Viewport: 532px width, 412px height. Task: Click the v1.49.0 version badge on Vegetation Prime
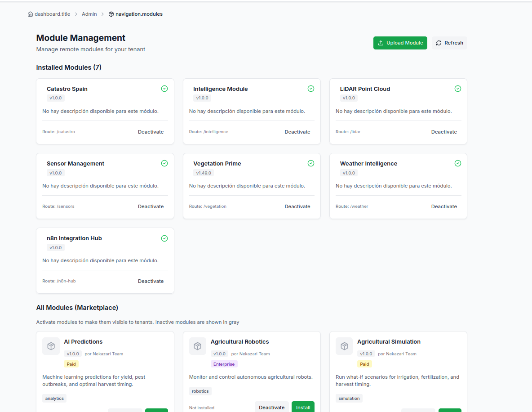pyautogui.click(x=204, y=173)
